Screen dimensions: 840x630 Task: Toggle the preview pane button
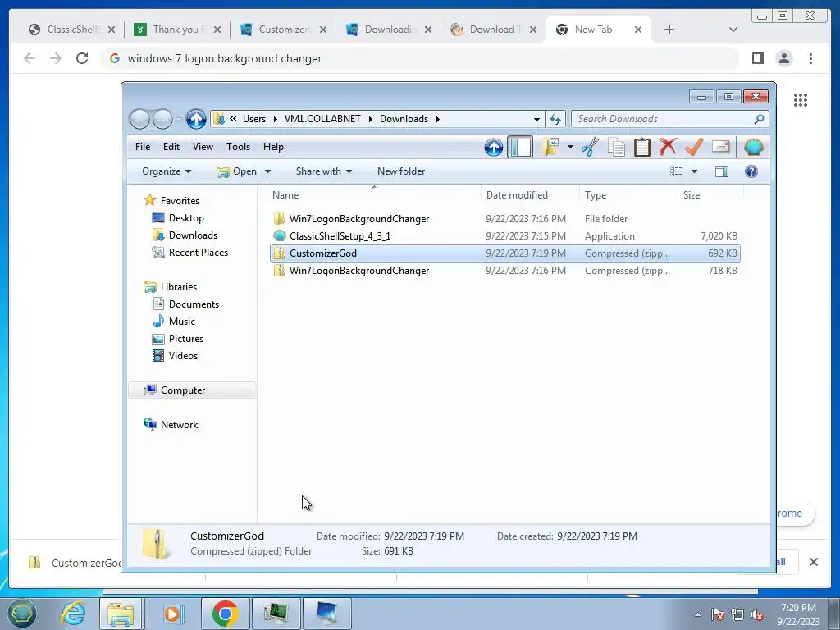pyautogui.click(x=722, y=171)
